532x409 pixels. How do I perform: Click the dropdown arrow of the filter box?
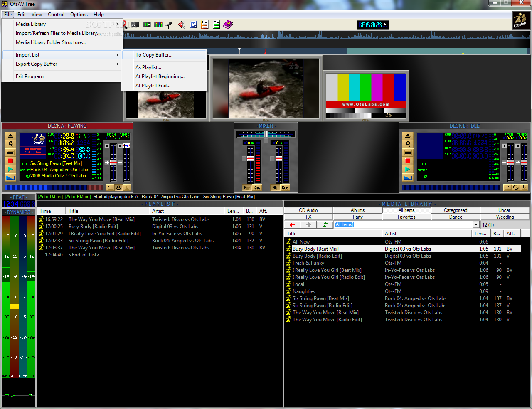[x=476, y=225]
